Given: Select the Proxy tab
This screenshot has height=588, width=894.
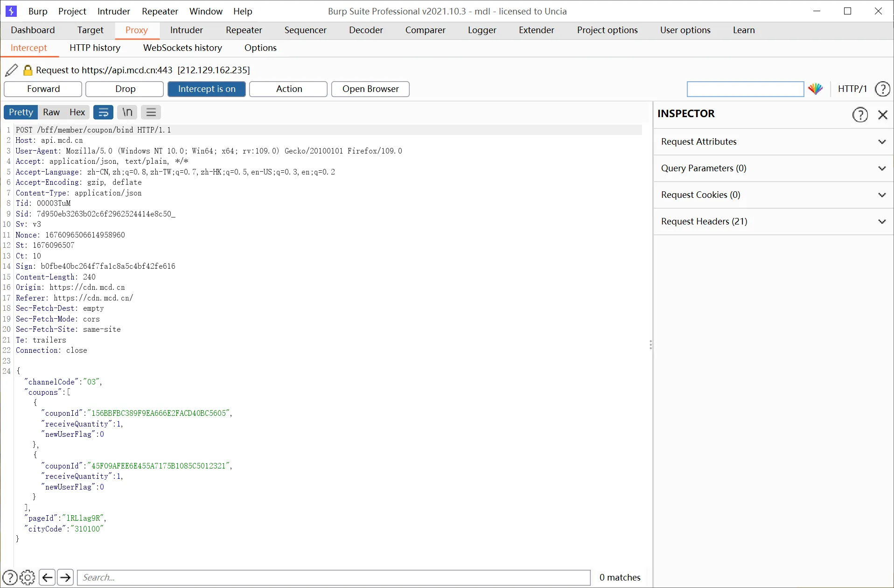Looking at the screenshot, I should coord(137,30).
